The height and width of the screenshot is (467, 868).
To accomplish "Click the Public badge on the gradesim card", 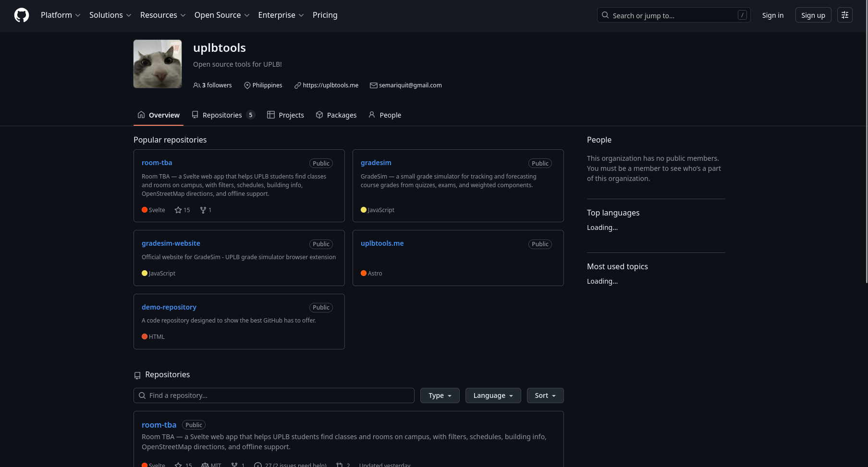I will [x=540, y=164].
